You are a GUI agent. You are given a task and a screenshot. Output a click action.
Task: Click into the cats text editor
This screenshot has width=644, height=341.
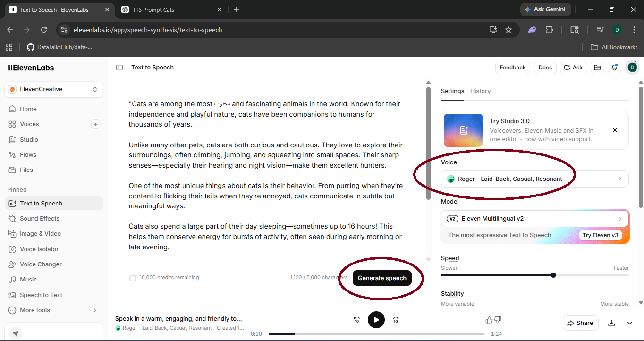coord(267,175)
